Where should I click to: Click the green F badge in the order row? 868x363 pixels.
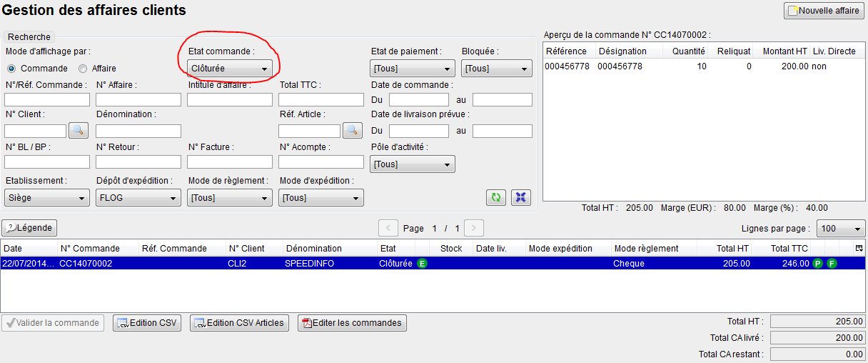tap(832, 264)
